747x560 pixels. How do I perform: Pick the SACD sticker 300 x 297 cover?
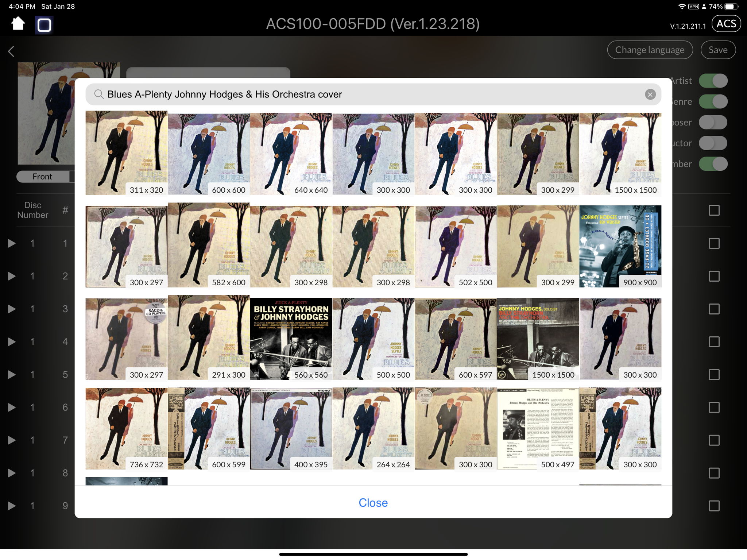pyautogui.click(x=127, y=339)
